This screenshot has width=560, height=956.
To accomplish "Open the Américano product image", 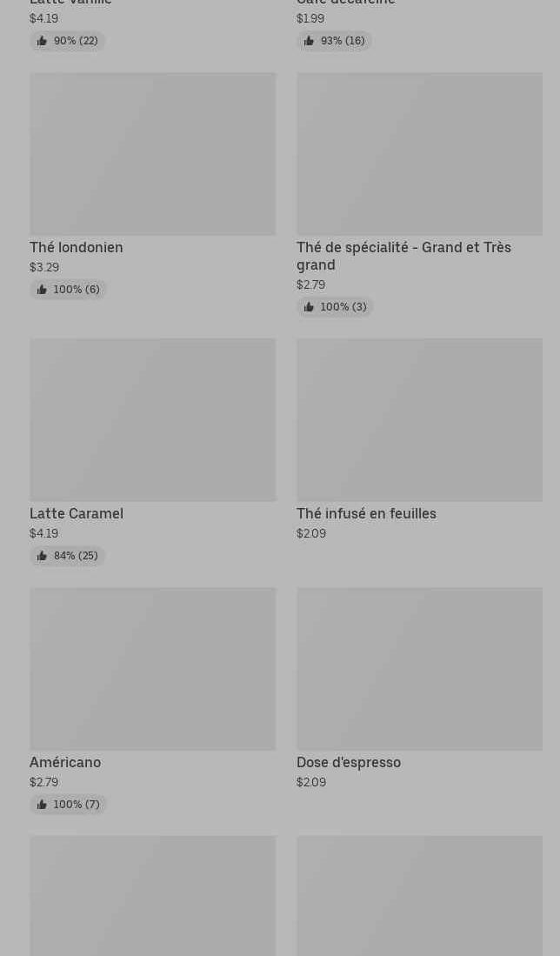I will pos(152,669).
